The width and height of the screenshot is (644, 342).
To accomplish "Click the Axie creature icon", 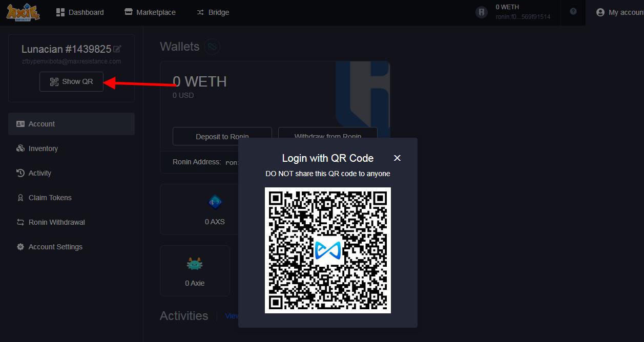I will click(x=195, y=264).
